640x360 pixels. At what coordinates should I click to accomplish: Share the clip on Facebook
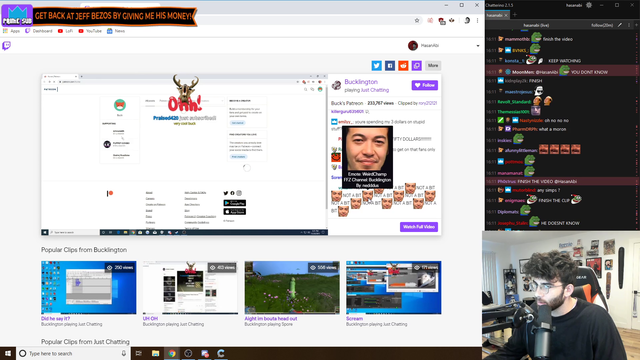pos(390,65)
